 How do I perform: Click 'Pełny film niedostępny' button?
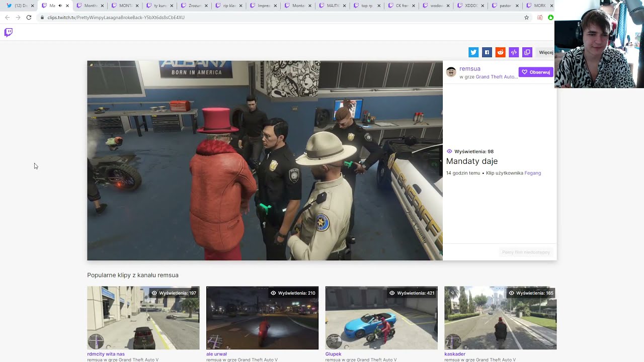(x=526, y=252)
